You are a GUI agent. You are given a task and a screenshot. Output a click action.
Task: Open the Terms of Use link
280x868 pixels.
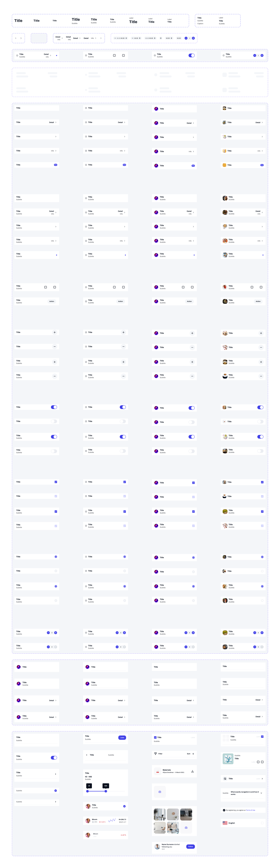tap(251, 810)
